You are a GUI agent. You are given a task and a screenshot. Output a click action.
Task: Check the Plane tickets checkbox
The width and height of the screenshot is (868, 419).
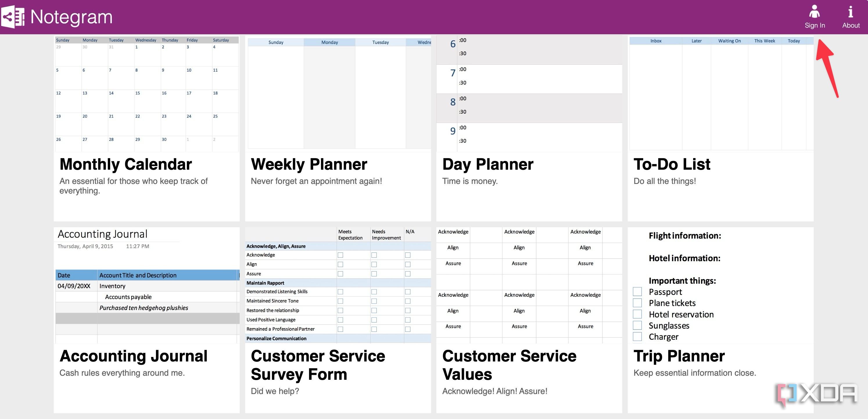click(x=637, y=303)
